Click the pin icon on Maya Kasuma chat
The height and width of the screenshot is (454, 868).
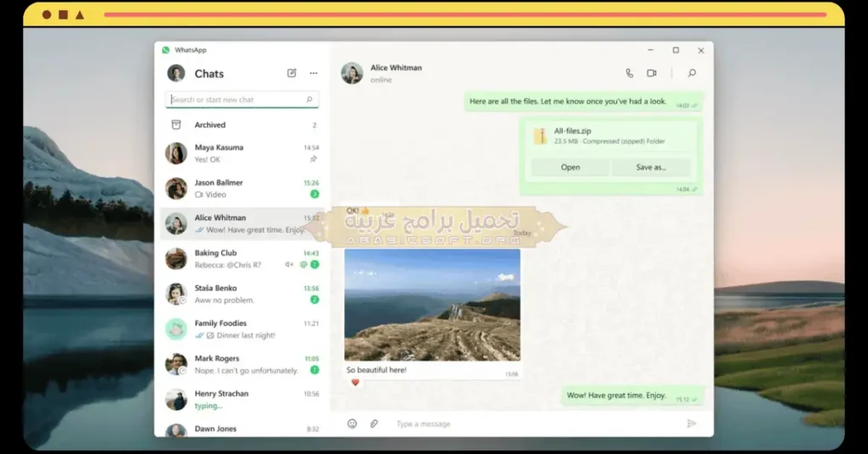(314, 159)
